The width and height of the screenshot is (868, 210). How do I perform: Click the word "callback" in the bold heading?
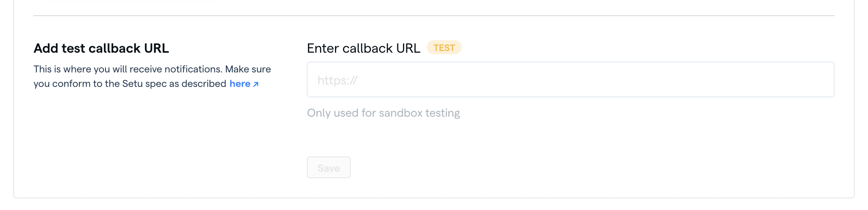pos(114,48)
